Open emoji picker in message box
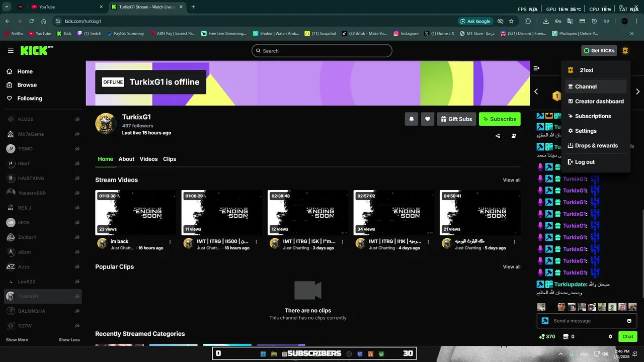This screenshot has height=362, width=644. pos(629,321)
